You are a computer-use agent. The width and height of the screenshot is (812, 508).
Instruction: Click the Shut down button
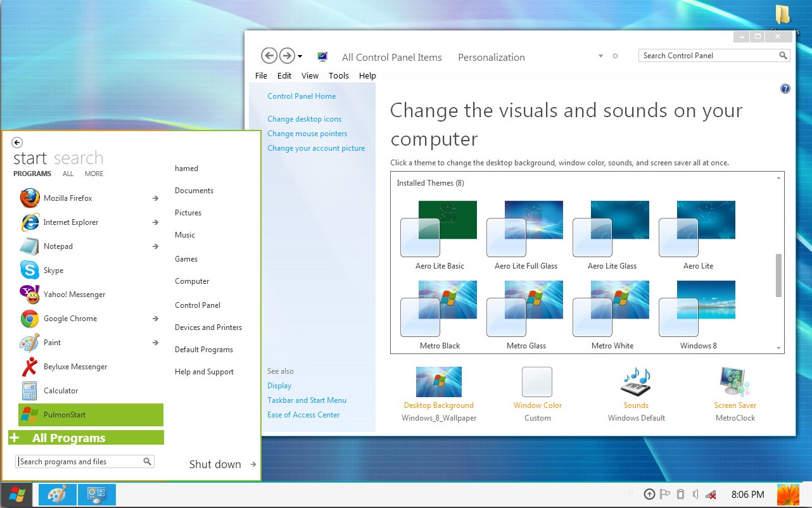215,464
